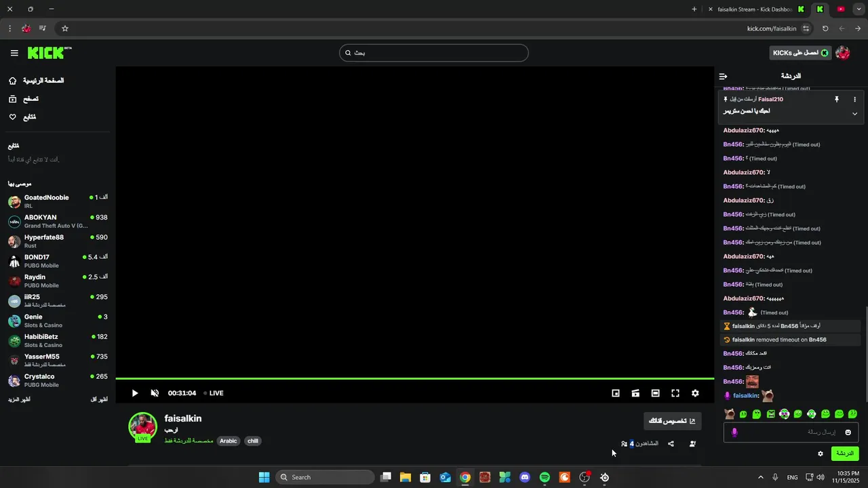Collapse the chat panel with the arrow icon
Image resolution: width=868 pixels, height=488 pixels.
tap(723, 77)
